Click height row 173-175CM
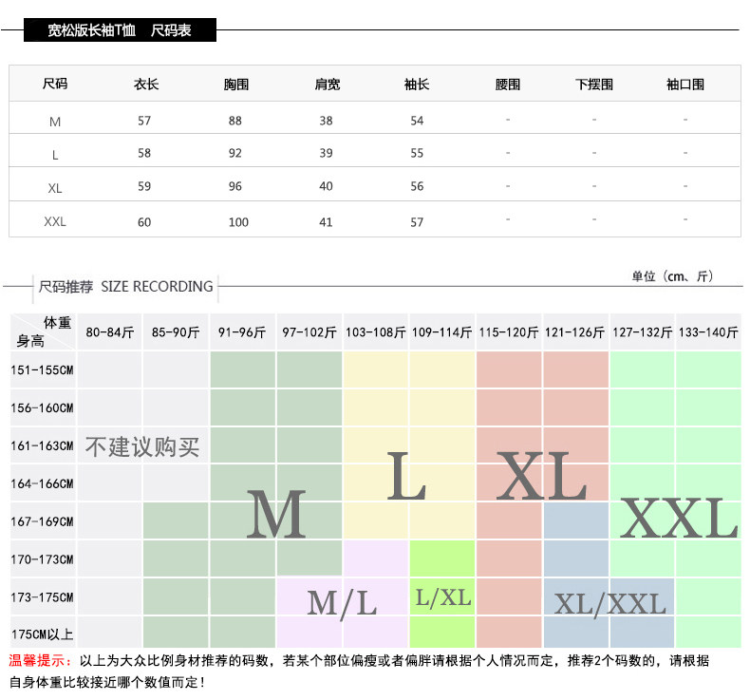750x700 pixels. point(42,597)
